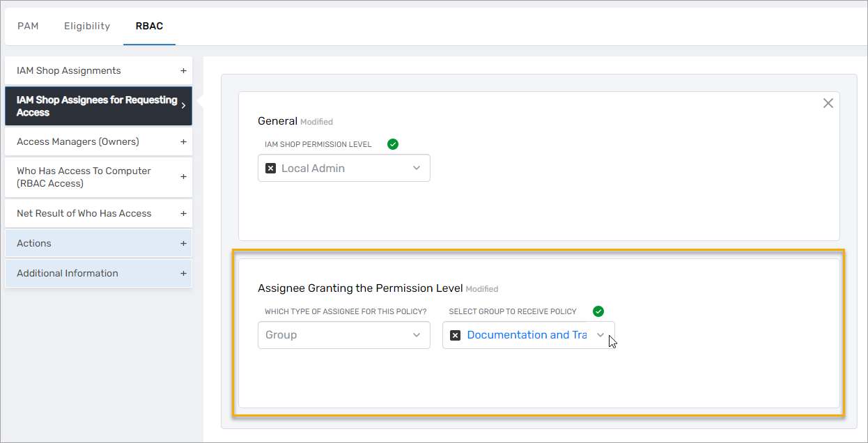Remove the Local Admin permission tag
The image size is (868, 443).
270,167
